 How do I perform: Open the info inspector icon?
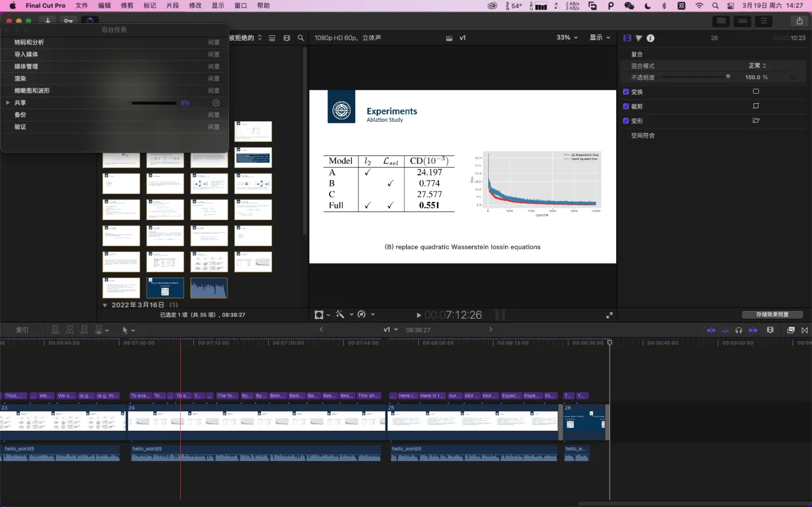click(651, 38)
